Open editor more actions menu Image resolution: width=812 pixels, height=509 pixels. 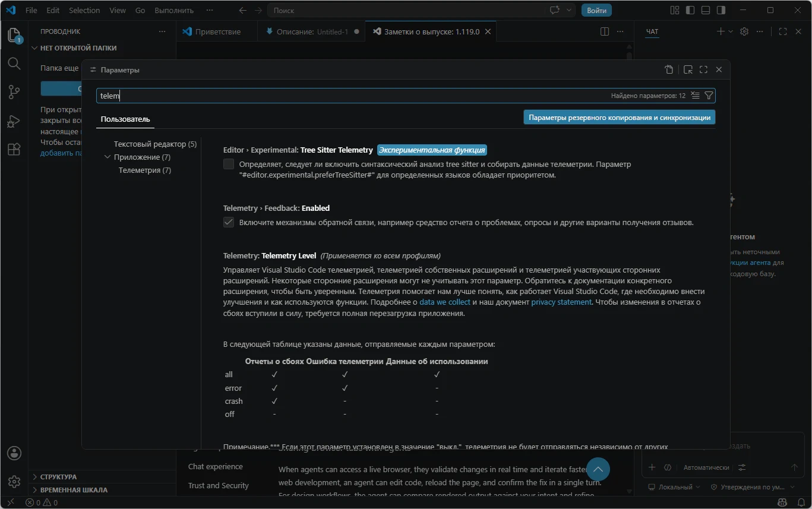coord(620,31)
